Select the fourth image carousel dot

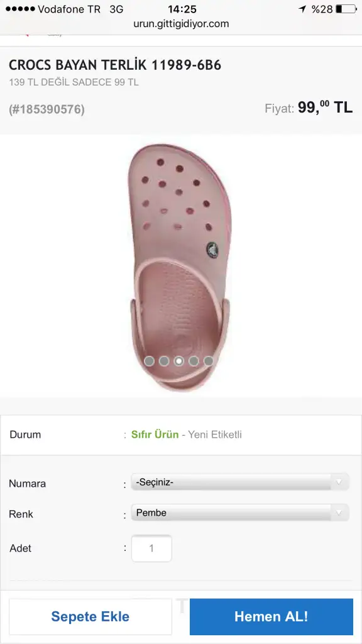coord(194,361)
